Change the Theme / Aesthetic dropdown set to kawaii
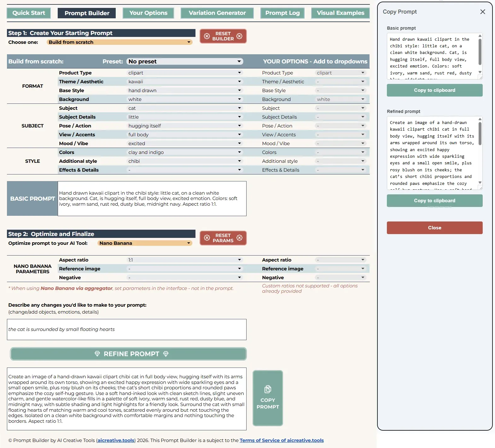 tap(185, 82)
